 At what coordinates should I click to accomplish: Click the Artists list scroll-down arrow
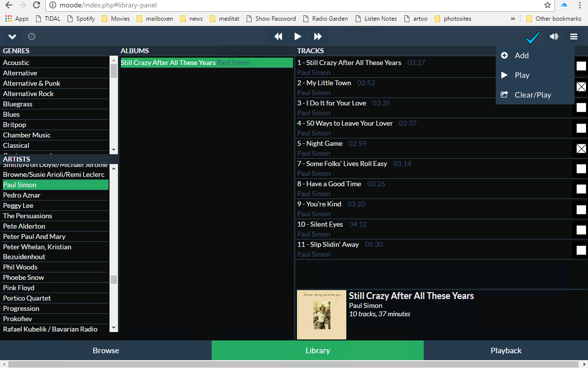113,328
